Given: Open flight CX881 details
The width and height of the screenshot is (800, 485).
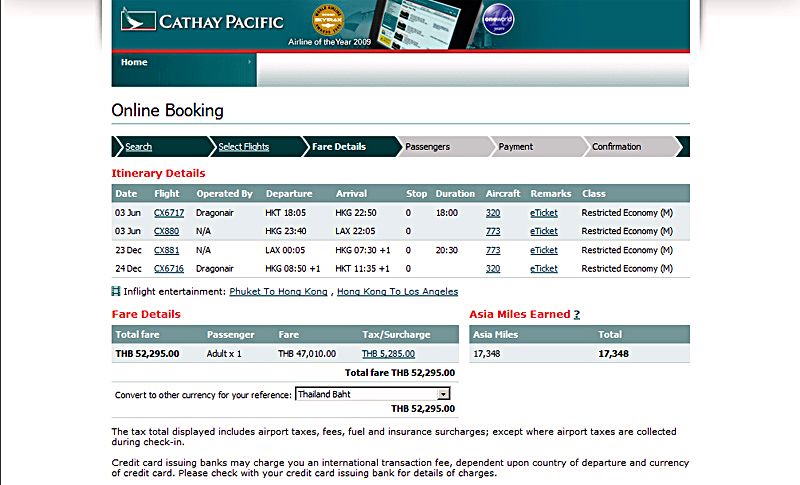Looking at the screenshot, I should point(166,250).
